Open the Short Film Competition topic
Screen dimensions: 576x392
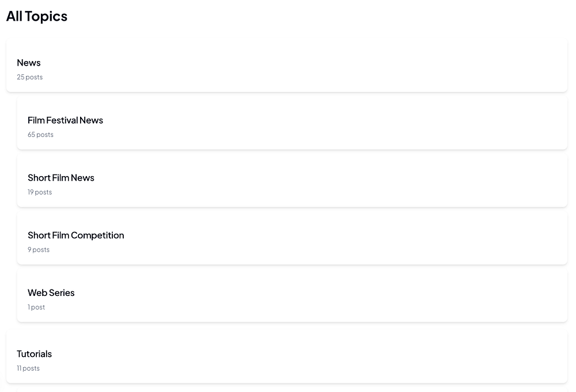[75, 235]
